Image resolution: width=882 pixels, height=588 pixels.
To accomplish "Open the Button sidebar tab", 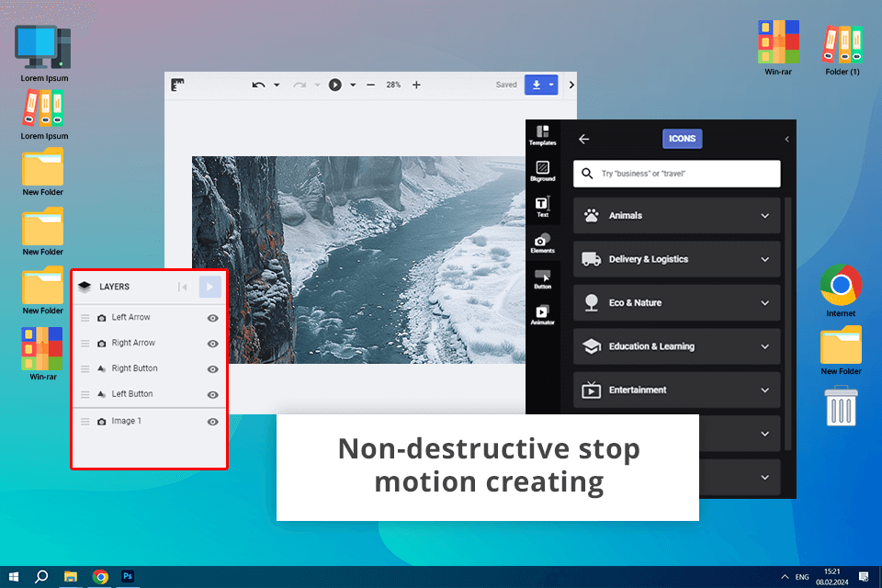I will pos(543,279).
